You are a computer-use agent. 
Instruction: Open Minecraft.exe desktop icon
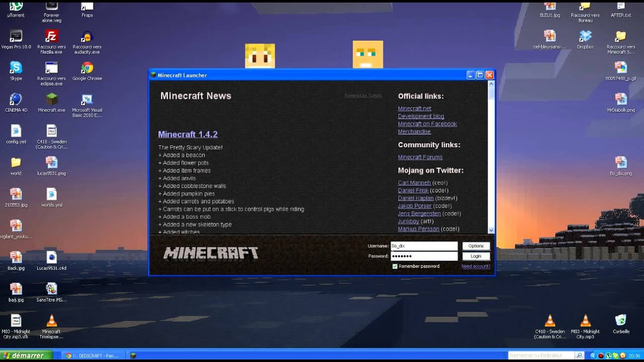[x=51, y=103]
